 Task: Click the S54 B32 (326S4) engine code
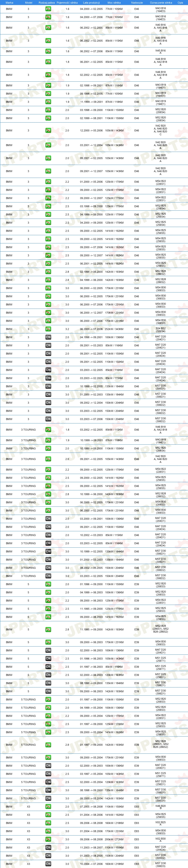pos(160,329)
